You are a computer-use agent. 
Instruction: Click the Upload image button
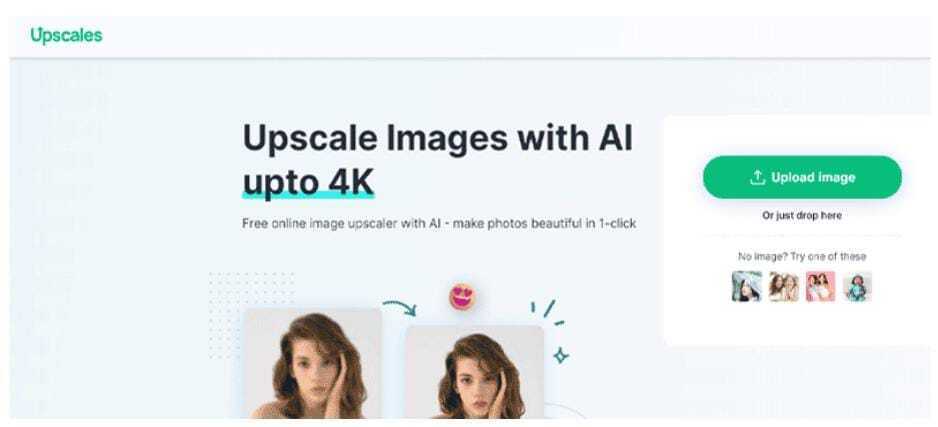pos(802,178)
